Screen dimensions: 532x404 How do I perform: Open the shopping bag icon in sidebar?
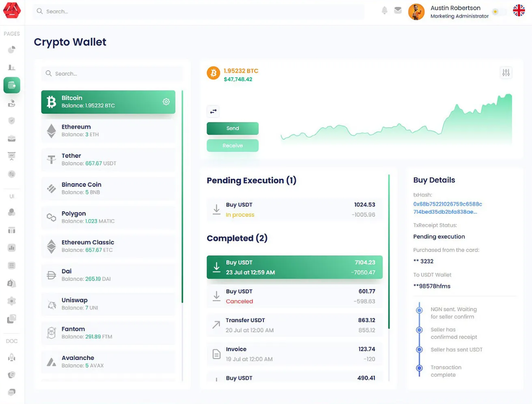(12, 283)
